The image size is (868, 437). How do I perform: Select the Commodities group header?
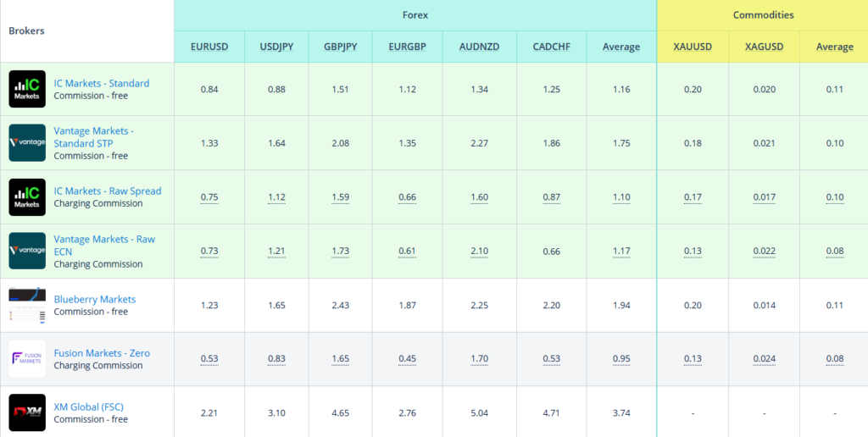click(x=763, y=15)
